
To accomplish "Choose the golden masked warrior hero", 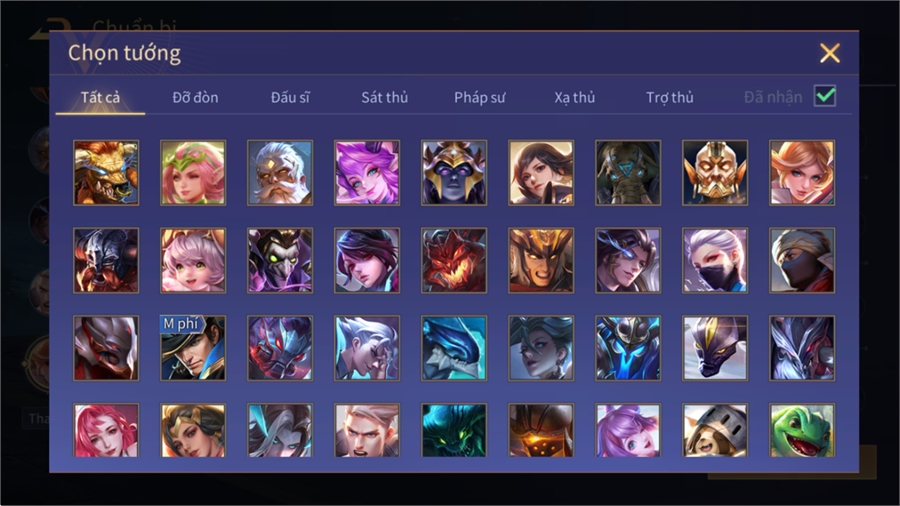I will (x=715, y=173).
